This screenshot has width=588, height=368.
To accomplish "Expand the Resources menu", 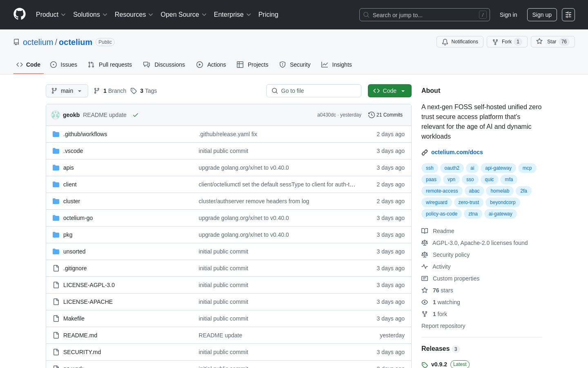I will pyautogui.click(x=134, y=15).
